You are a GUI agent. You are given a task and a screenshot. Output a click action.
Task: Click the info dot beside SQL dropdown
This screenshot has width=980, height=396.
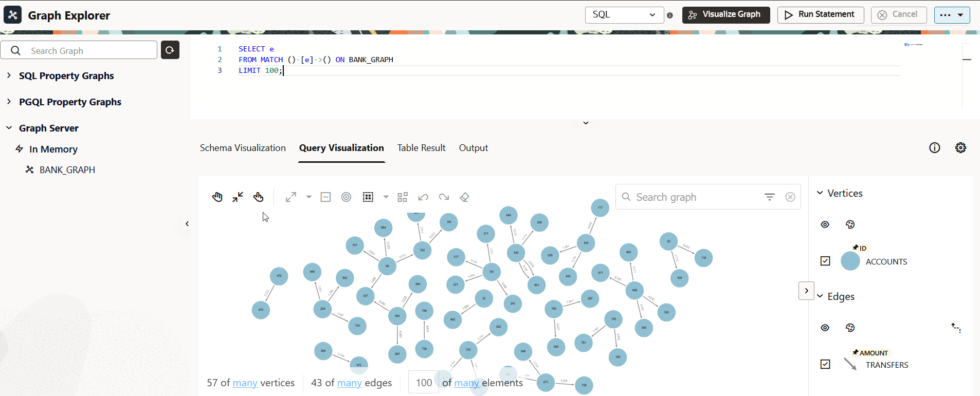tap(669, 15)
